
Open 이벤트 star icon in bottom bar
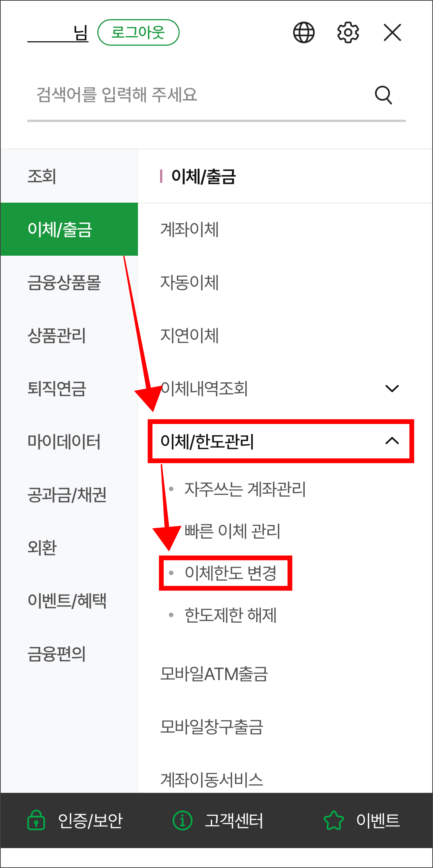(334, 820)
